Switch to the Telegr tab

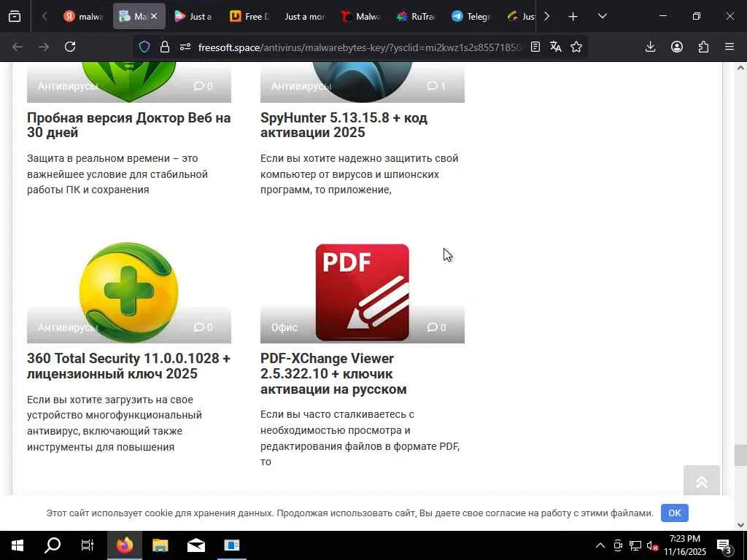471,16
